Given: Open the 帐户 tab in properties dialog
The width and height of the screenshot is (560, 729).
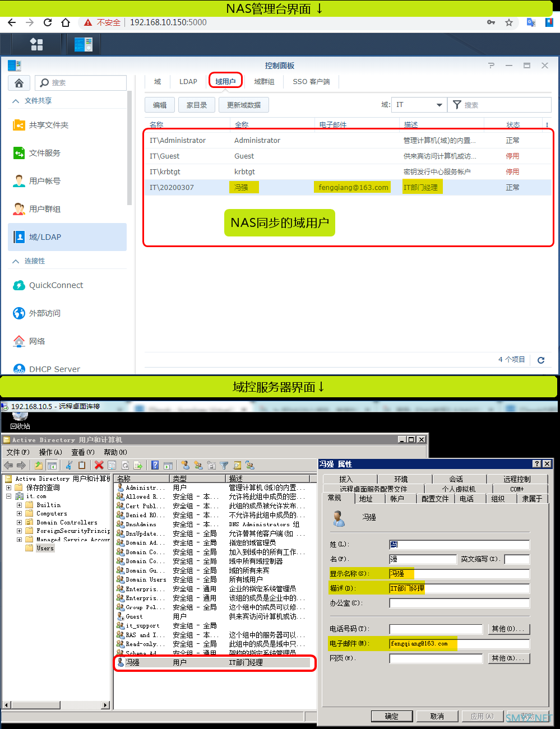Looking at the screenshot, I should pos(397,499).
